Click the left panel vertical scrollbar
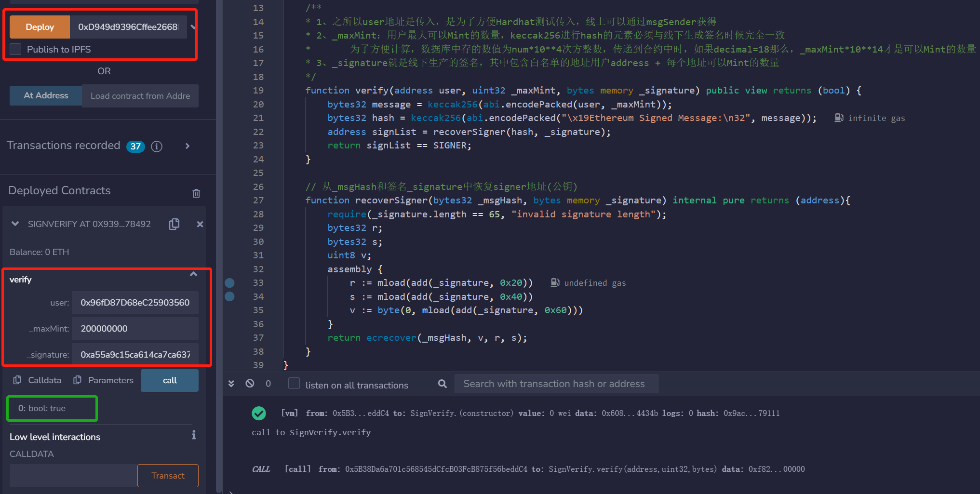The image size is (980, 494). coord(219,246)
